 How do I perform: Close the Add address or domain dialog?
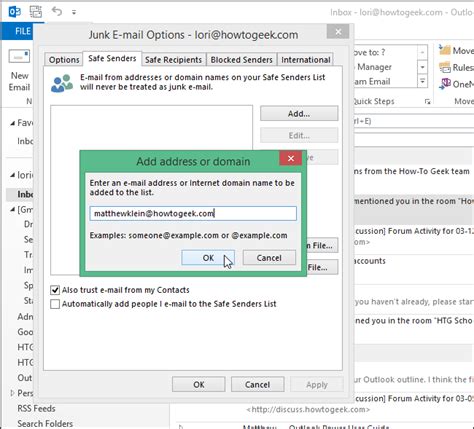coord(291,158)
